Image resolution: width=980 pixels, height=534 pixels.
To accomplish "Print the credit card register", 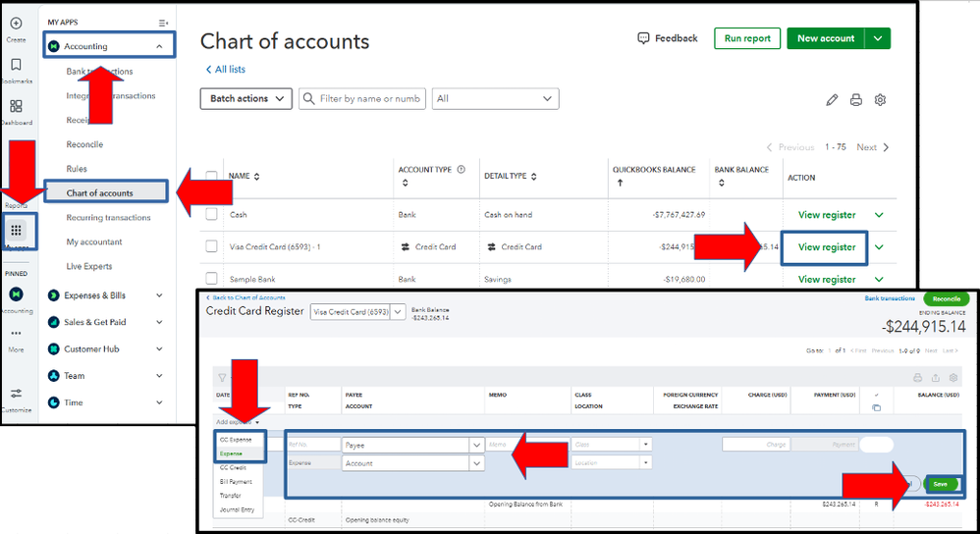I will click(917, 377).
